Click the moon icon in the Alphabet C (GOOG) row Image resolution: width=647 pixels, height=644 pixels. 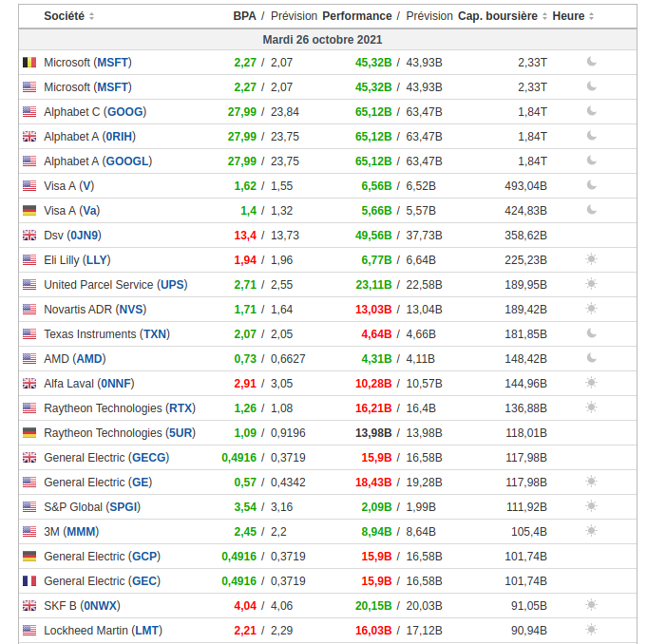[x=591, y=111]
